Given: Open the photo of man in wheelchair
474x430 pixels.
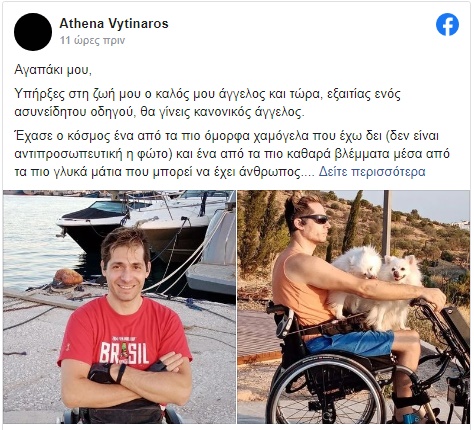Looking at the screenshot, I should pos(354,307).
